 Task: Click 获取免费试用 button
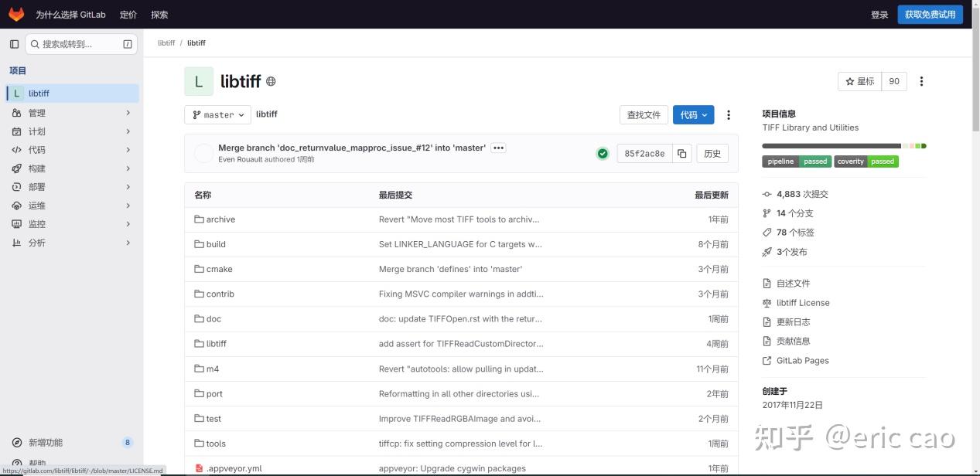click(x=930, y=15)
